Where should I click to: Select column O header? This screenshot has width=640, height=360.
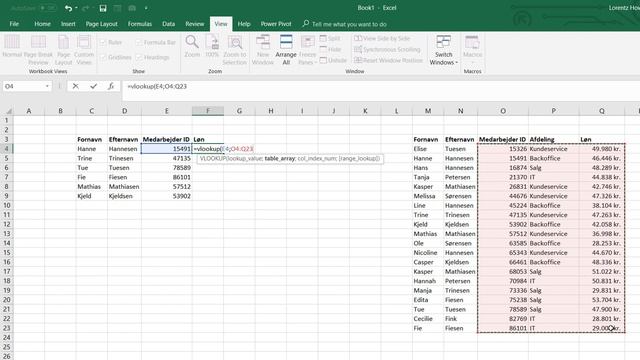(503, 111)
